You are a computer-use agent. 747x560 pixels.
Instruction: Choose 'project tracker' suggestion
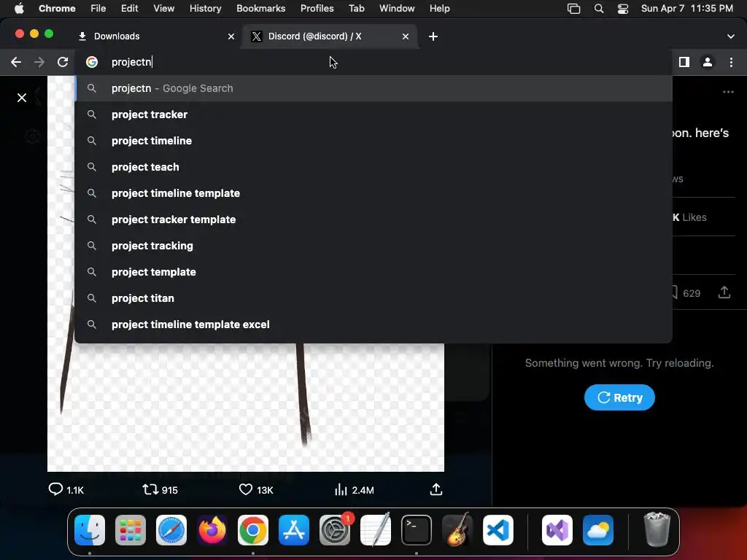tap(374, 114)
